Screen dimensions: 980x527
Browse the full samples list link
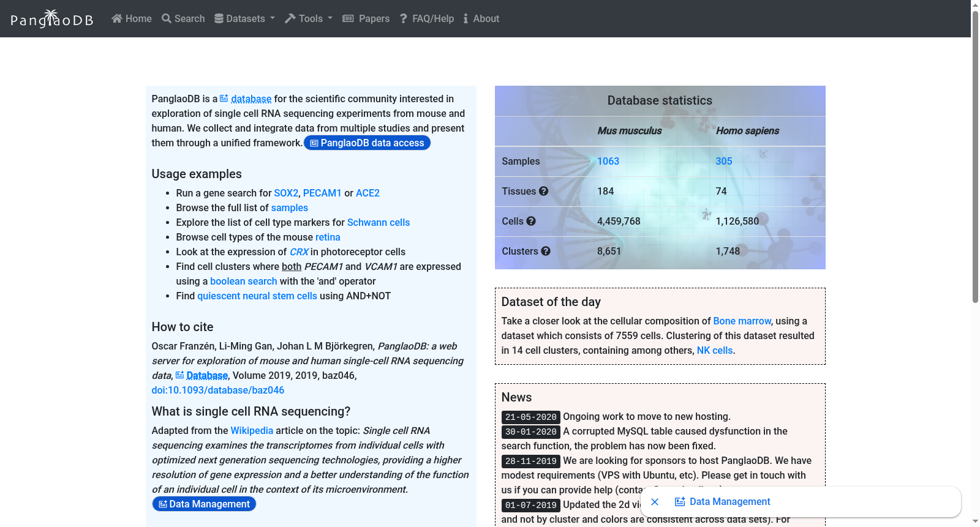pyautogui.click(x=290, y=207)
